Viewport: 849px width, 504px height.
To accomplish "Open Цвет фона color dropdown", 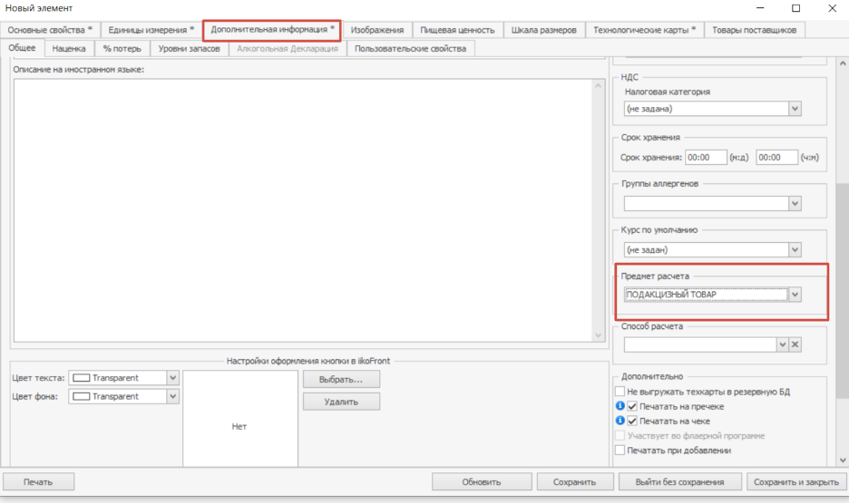I will [172, 396].
